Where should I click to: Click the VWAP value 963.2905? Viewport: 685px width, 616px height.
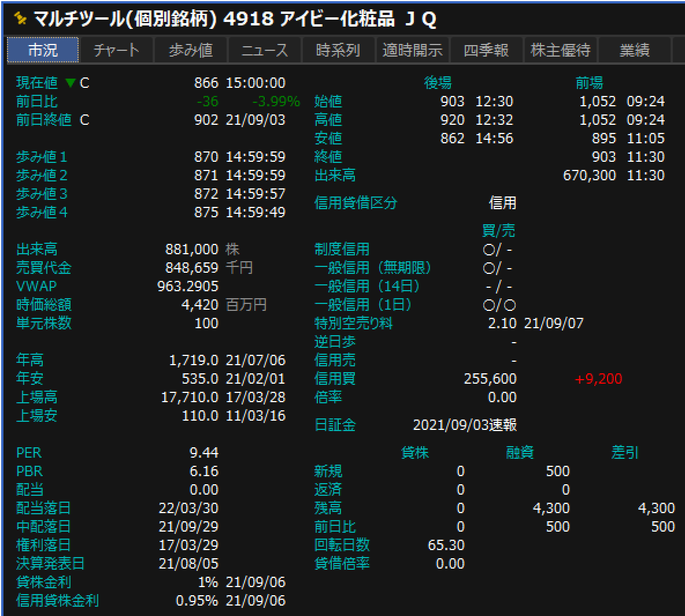188,286
